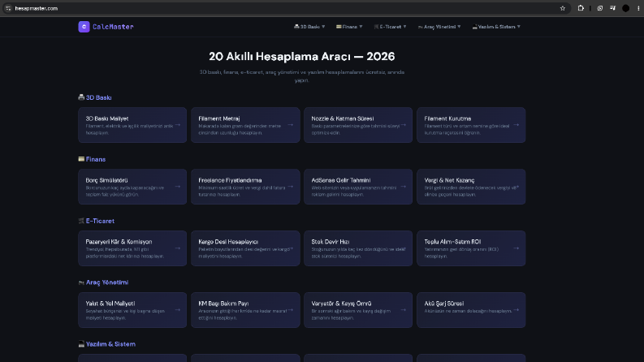The image size is (644, 362).
Task: Click the arrow on Toplu Alım-Satım ROI card
Action: [x=516, y=248]
